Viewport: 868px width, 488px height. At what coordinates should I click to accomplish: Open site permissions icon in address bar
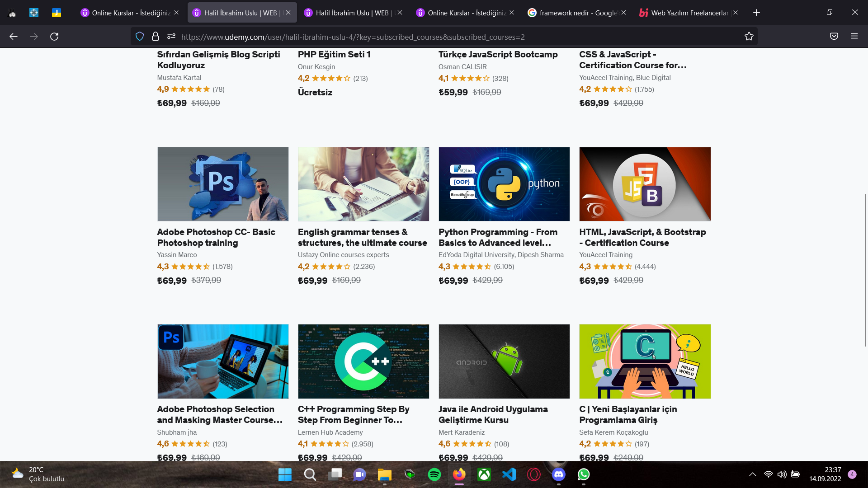tap(171, 37)
